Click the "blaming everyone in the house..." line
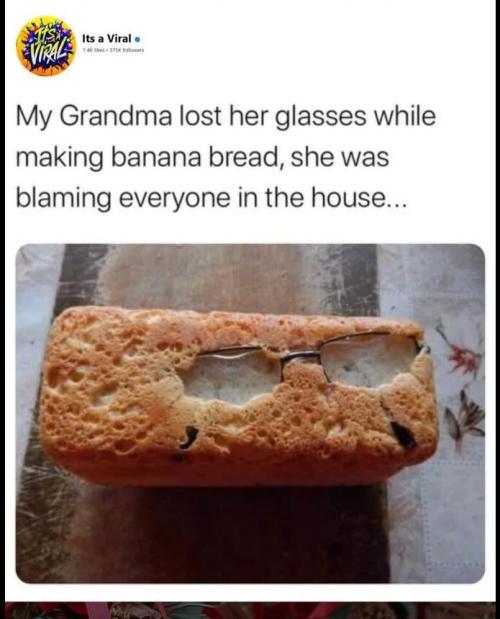Viewport: 500px width, 619px height. [211, 198]
